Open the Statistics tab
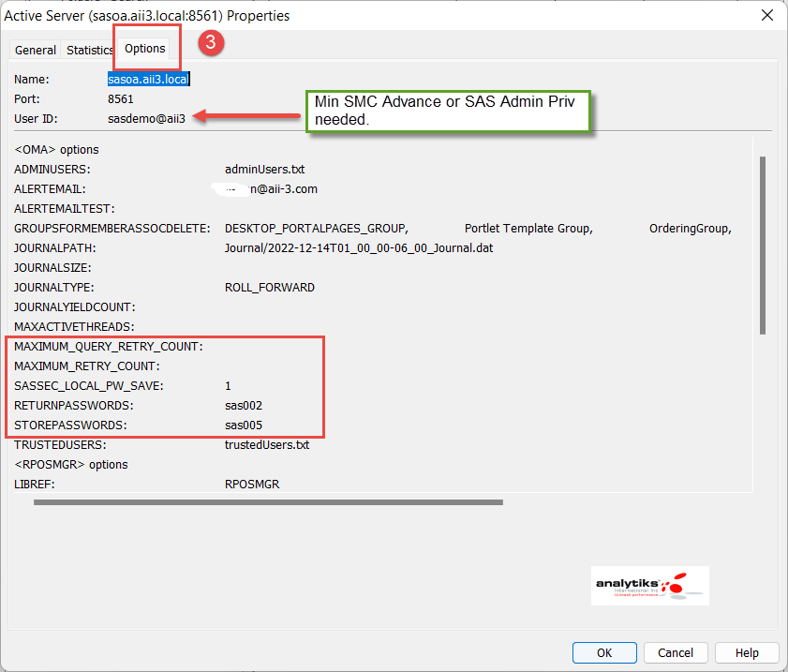 pos(89,50)
